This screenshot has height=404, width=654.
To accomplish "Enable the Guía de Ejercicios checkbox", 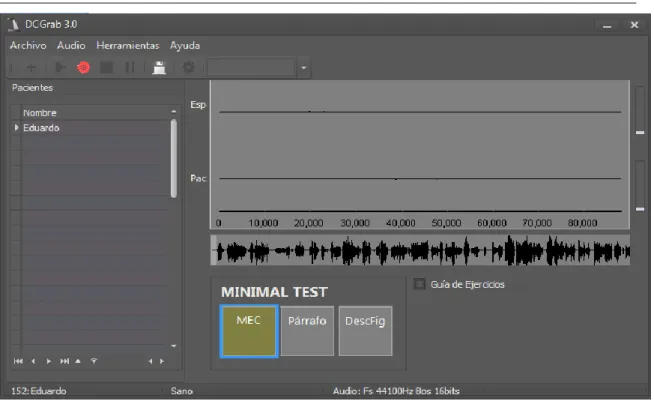I will pyautogui.click(x=419, y=284).
